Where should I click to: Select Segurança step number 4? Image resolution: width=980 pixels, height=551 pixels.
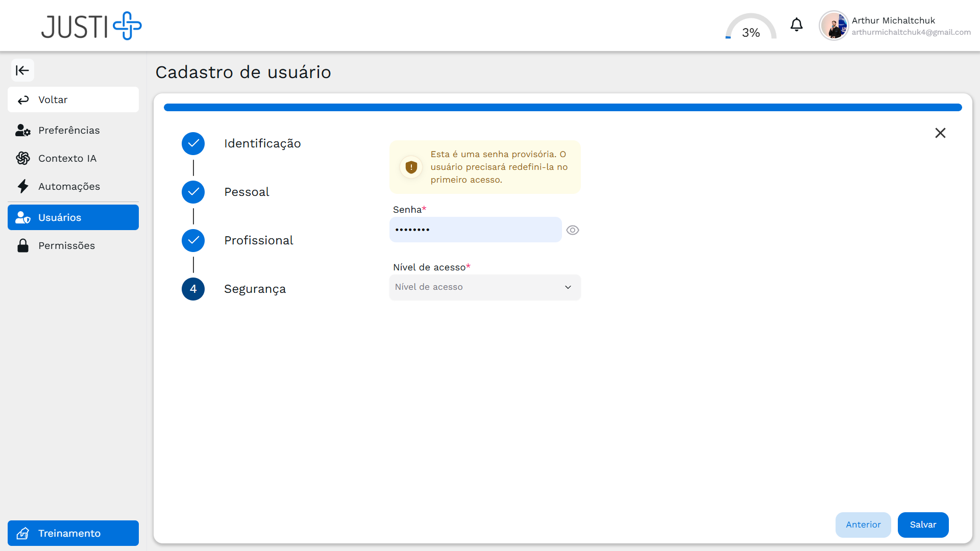pos(193,289)
